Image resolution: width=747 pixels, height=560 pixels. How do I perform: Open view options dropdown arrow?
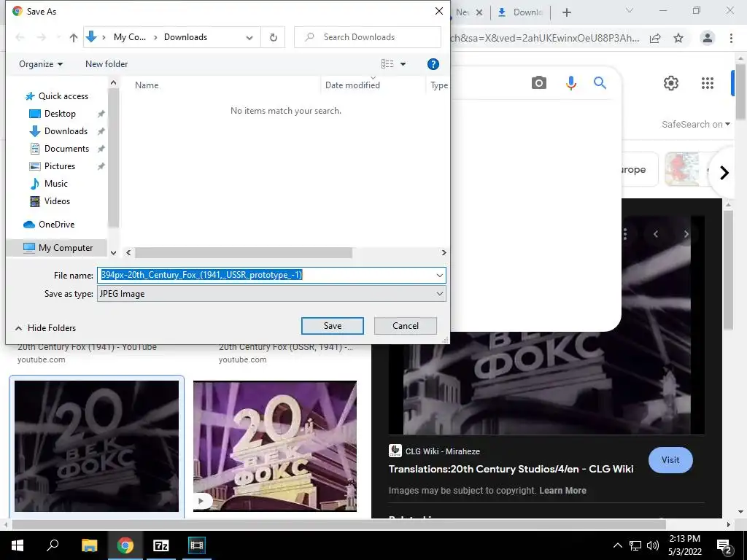(x=403, y=64)
